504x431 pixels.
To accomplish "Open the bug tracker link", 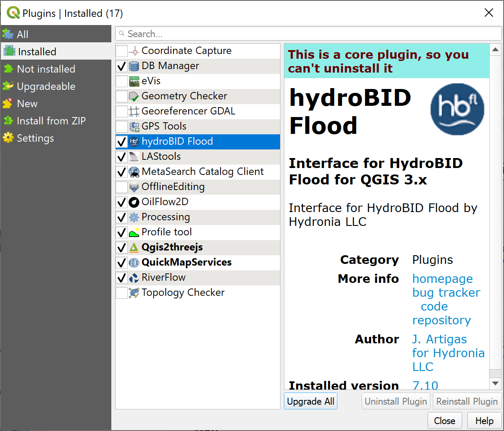I will [446, 293].
